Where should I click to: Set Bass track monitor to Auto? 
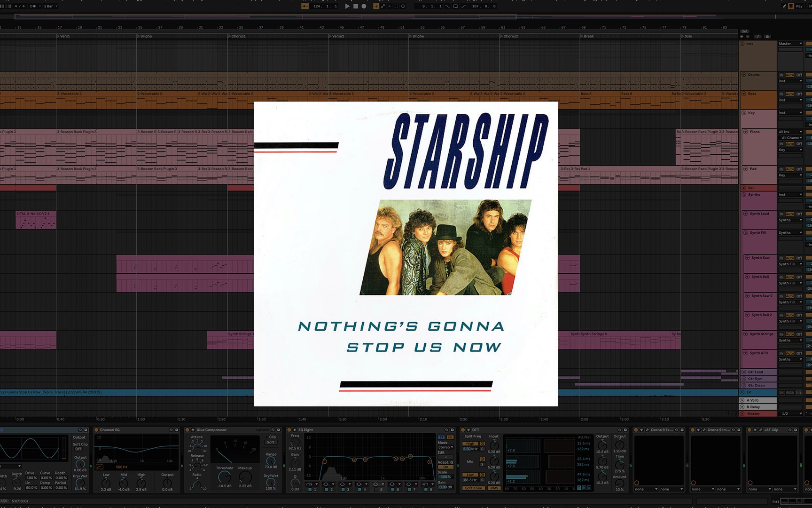coord(790,94)
